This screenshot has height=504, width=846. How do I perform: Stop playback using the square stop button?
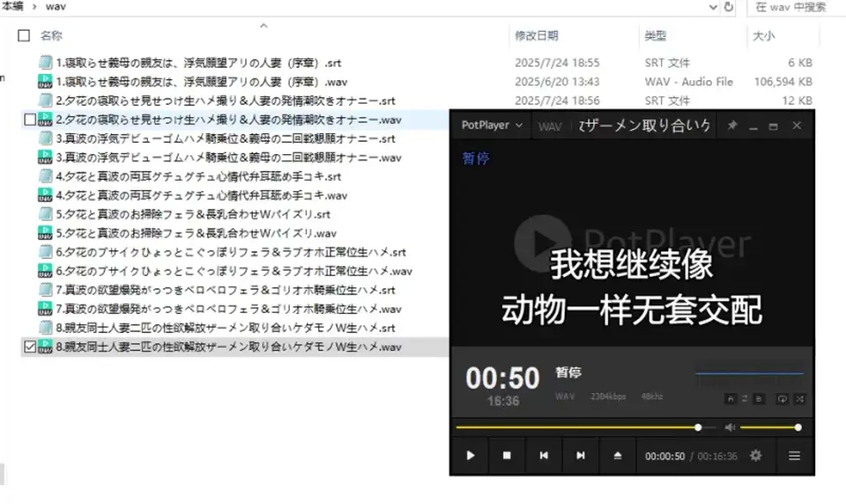point(507,456)
